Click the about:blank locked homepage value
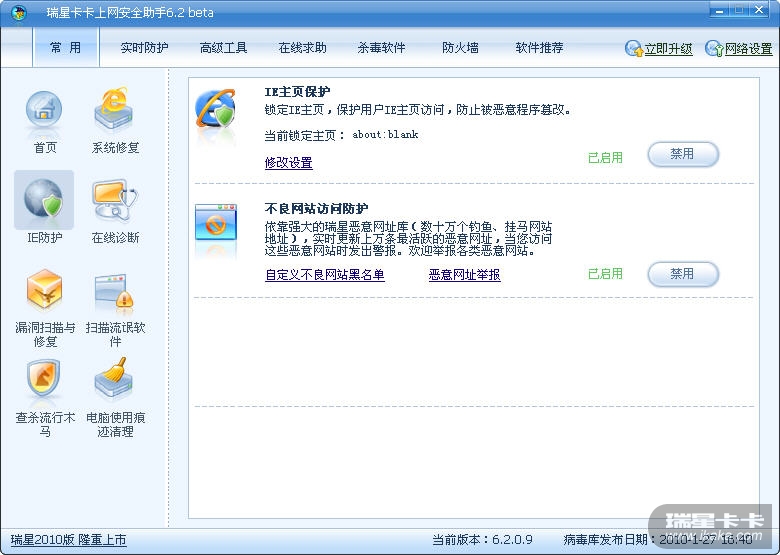 click(x=386, y=134)
